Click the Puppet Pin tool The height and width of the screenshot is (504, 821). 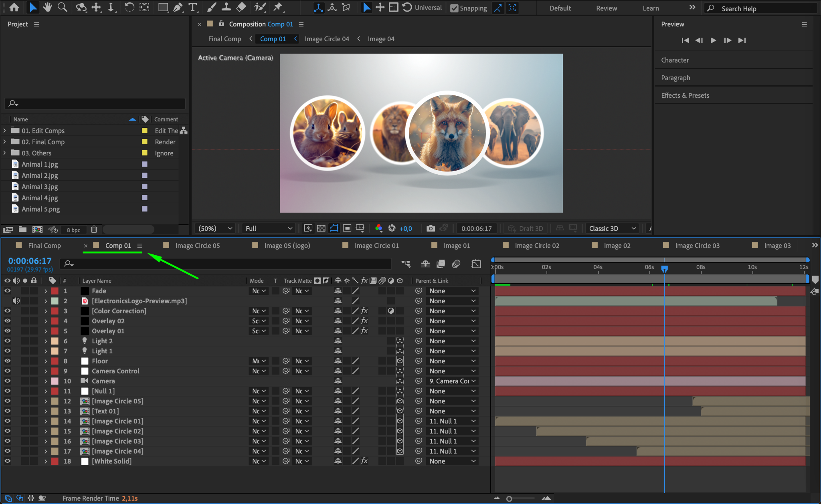[277, 7]
